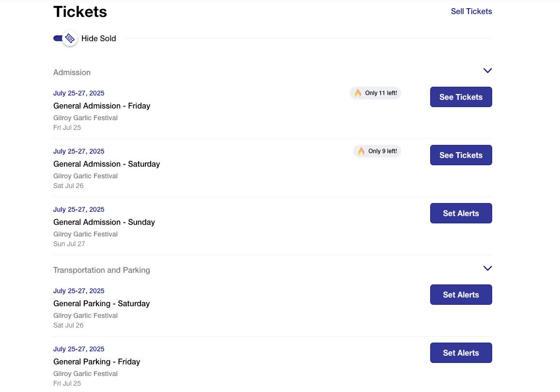560x392 pixels.
Task: Set Alerts for General Parking Friday
Action: [x=461, y=353]
